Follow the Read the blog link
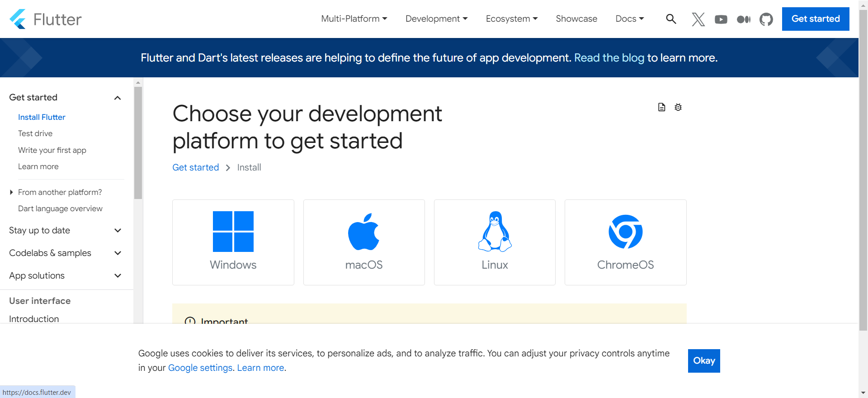Image resolution: width=868 pixels, height=398 pixels. (x=609, y=58)
